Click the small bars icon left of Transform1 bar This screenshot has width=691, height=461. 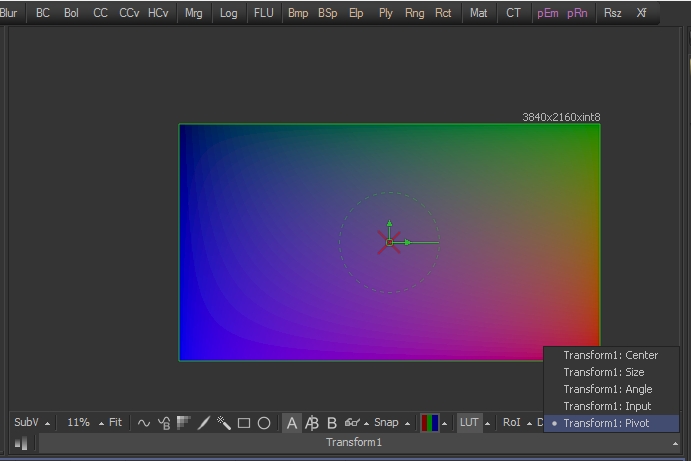point(21,443)
